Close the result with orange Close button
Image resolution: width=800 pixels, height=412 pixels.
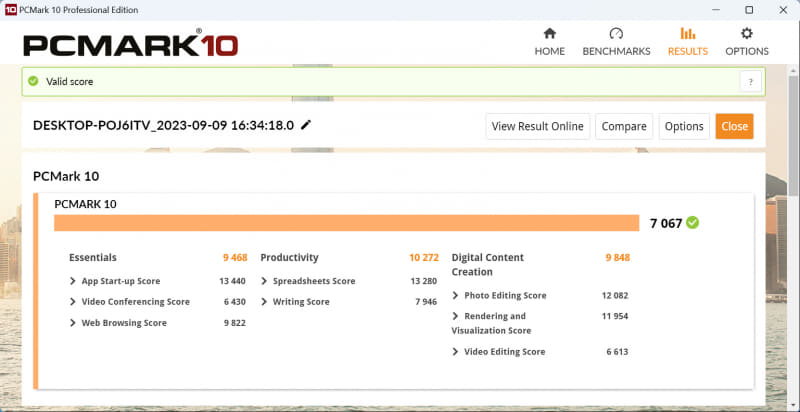point(734,126)
